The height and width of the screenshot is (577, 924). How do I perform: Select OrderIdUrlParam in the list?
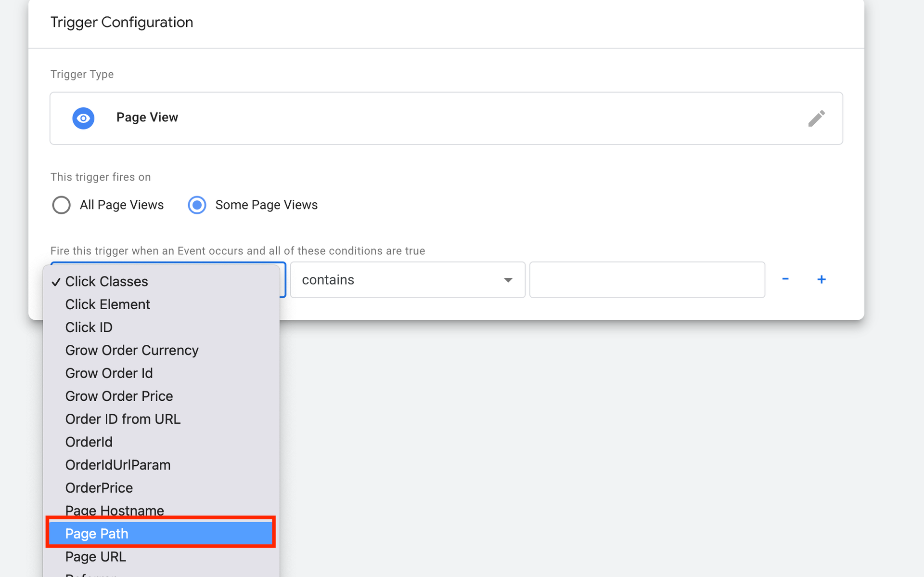118,465
